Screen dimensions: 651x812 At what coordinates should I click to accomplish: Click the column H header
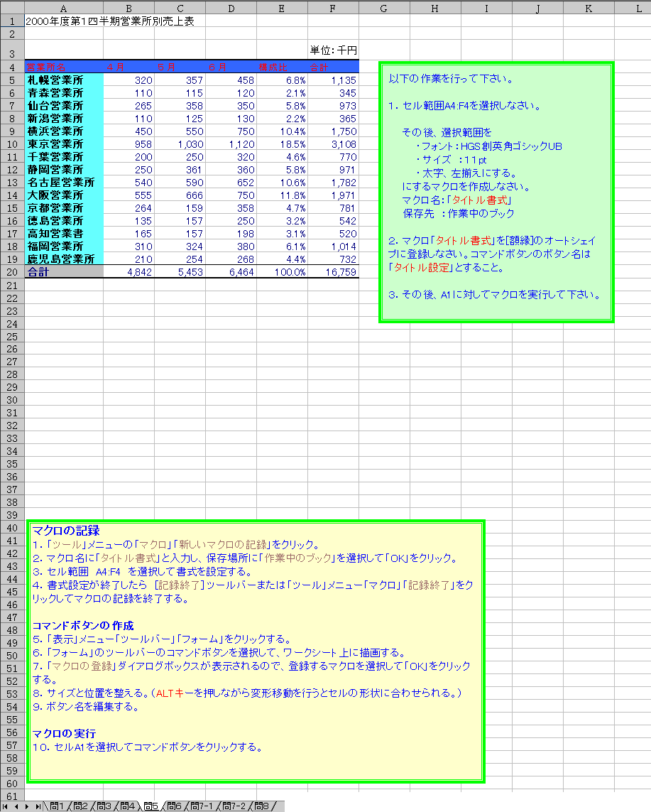[435, 9]
